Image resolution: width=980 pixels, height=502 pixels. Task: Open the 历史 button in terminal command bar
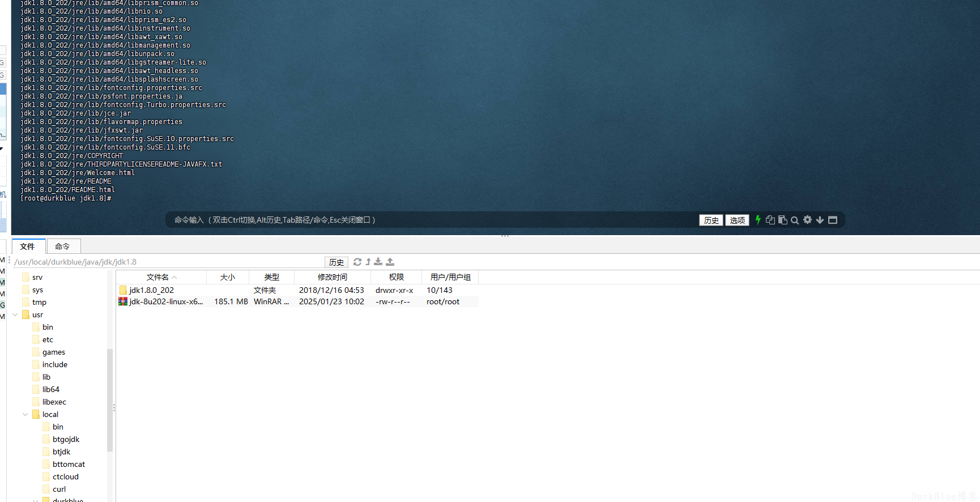coord(711,220)
